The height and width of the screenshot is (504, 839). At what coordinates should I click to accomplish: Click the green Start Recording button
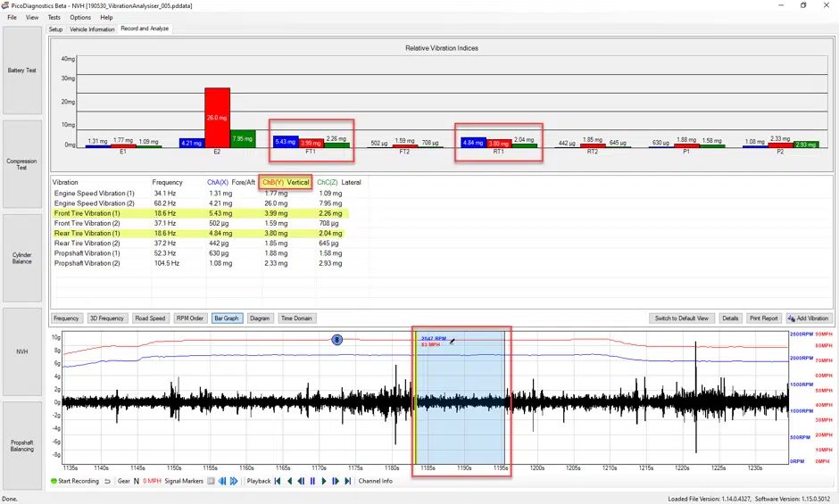tap(75, 481)
